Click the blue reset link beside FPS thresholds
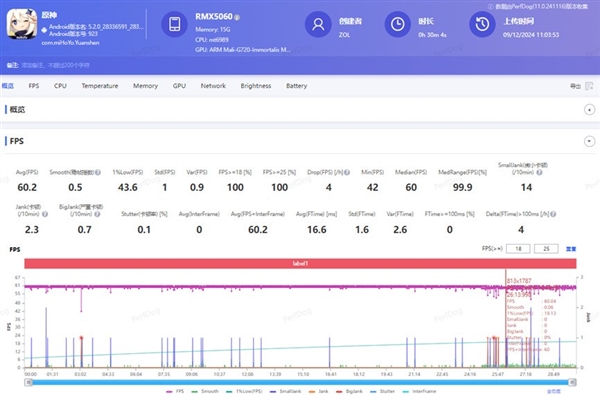 coord(571,249)
